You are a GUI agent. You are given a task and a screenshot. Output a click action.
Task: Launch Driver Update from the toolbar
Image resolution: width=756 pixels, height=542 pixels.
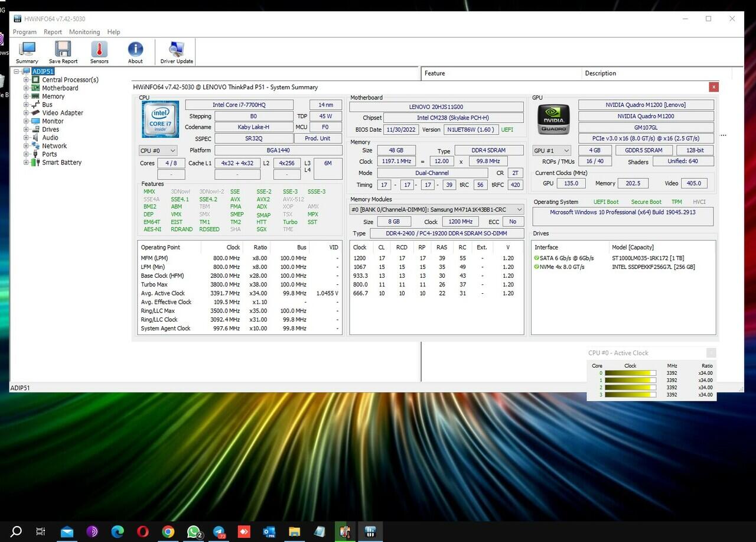click(x=177, y=52)
